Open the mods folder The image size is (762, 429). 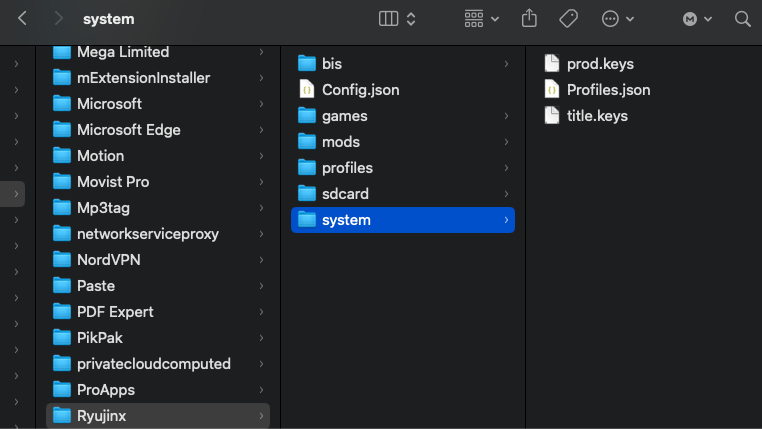(341, 142)
